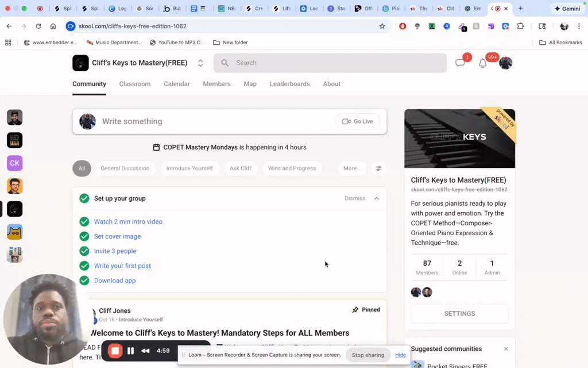Collapse the Set up your group panel
Image resolution: width=588 pixels, height=368 pixels.
coord(377,198)
